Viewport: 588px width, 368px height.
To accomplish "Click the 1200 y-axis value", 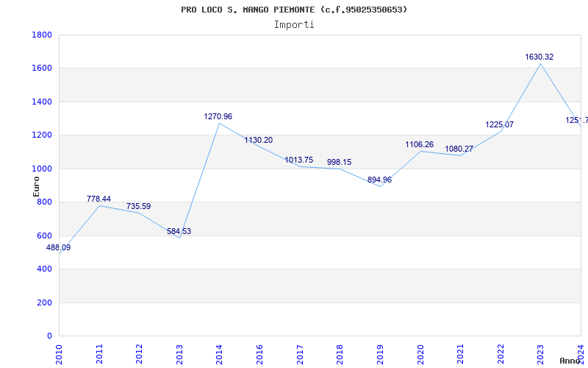I will (x=42, y=135).
